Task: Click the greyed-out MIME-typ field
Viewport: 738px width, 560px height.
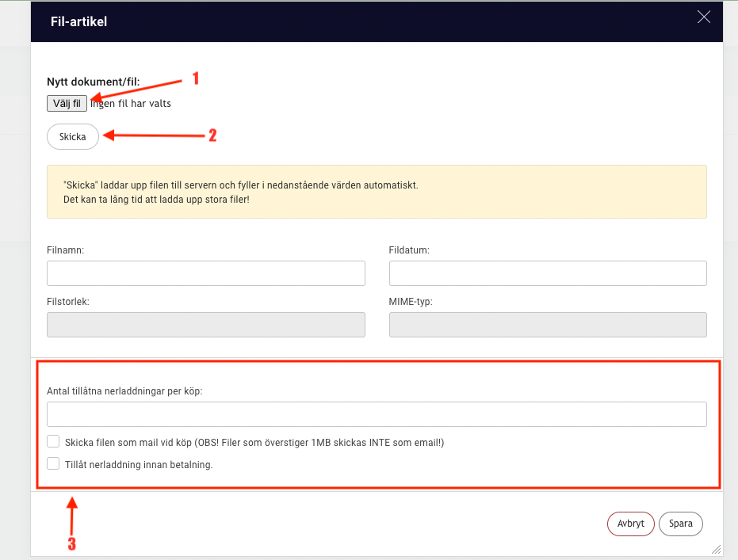Action: [548, 325]
